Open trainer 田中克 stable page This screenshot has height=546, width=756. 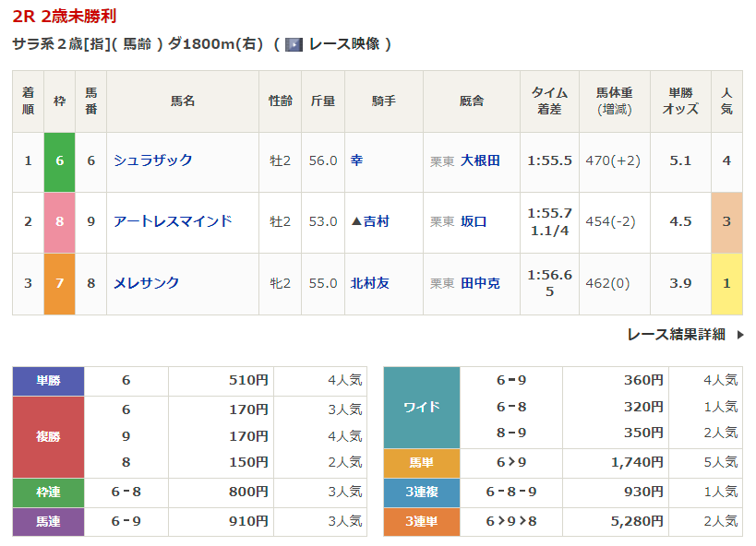click(x=480, y=283)
